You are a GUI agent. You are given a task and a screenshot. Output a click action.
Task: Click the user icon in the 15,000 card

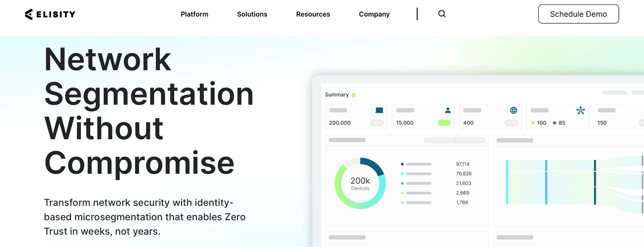point(448,110)
